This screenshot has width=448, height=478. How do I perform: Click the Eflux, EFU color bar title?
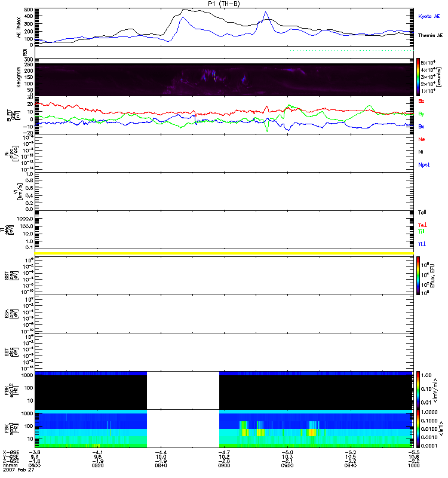pyautogui.click(x=432, y=276)
